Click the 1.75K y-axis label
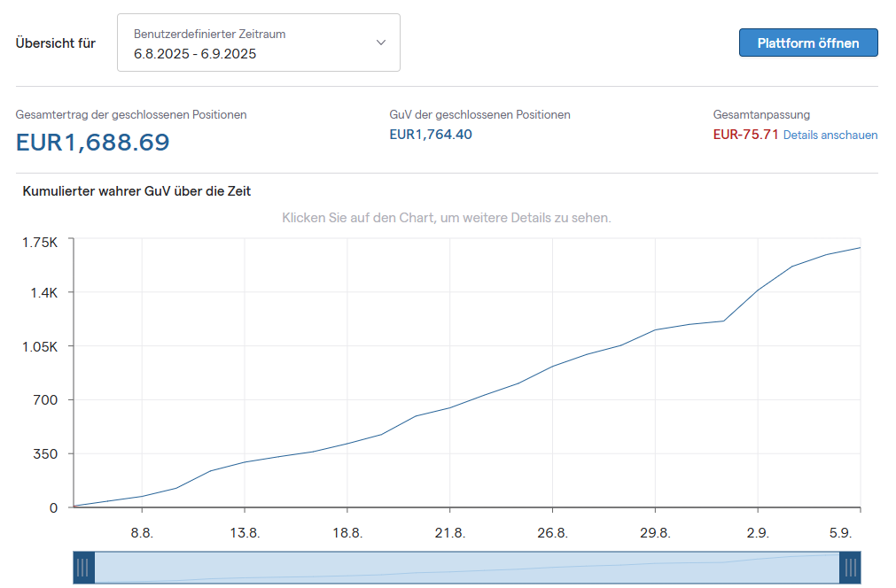Screen dimensions: 896x588 (40, 243)
